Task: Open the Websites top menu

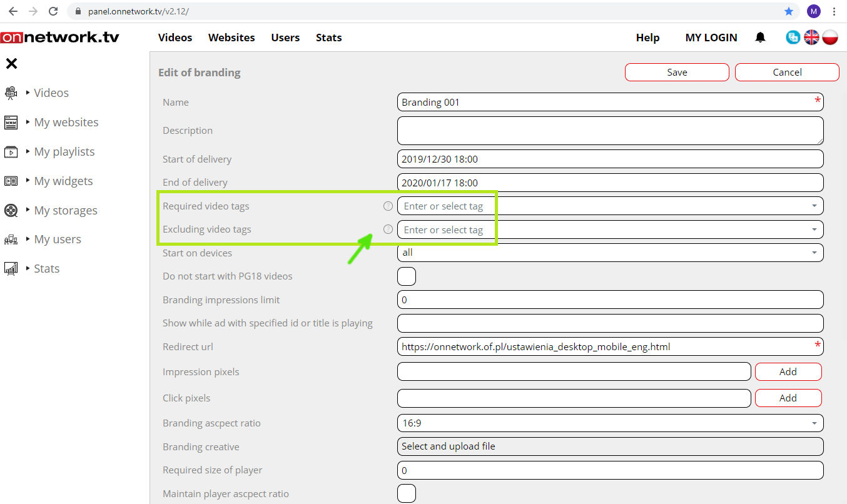Action: [x=231, y=38]
